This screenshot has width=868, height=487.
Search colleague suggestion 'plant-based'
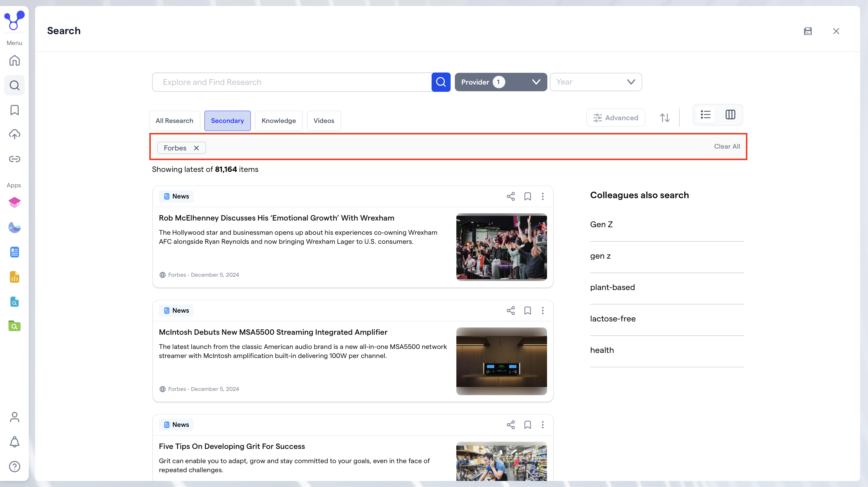[x=612, y=287]
